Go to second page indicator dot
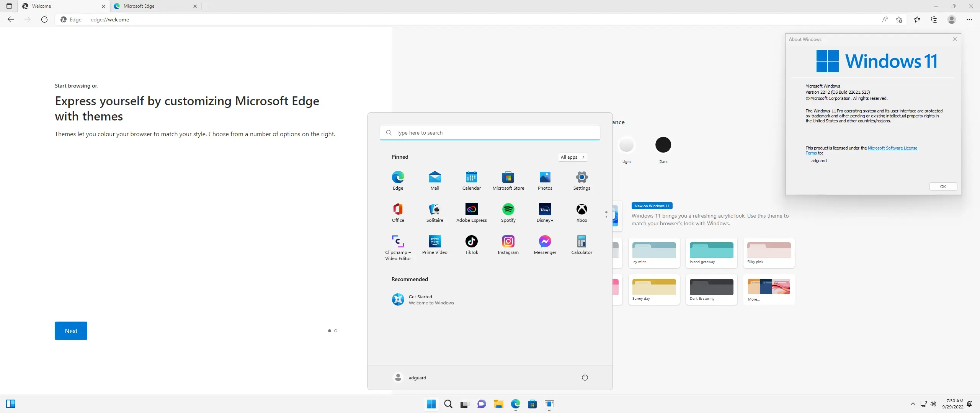The width and height of the screenshot is (980, 413). pyautogui.click(x=336, y=331)
